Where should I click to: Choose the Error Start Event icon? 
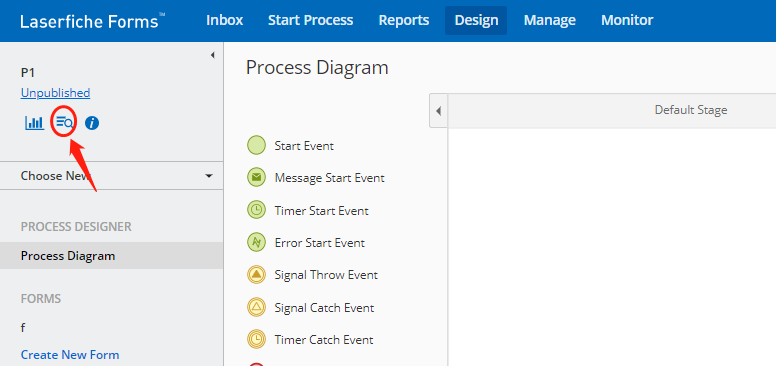[x=256, y=242]
